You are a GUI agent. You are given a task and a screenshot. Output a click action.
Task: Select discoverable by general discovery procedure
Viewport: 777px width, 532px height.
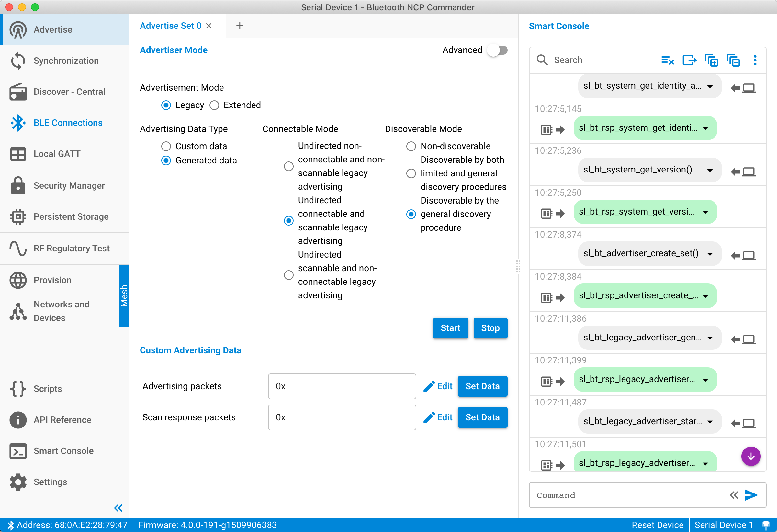click(x=411, y=214)
